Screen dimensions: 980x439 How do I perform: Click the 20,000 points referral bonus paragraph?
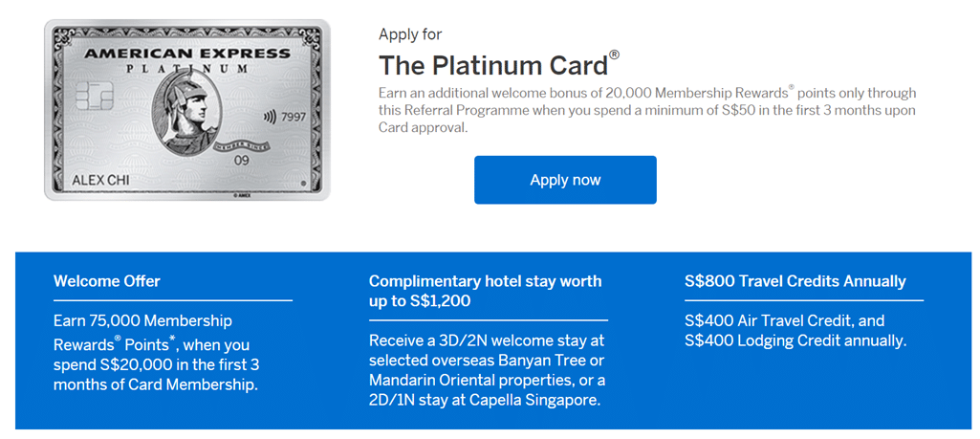click(x=646, y=110)
